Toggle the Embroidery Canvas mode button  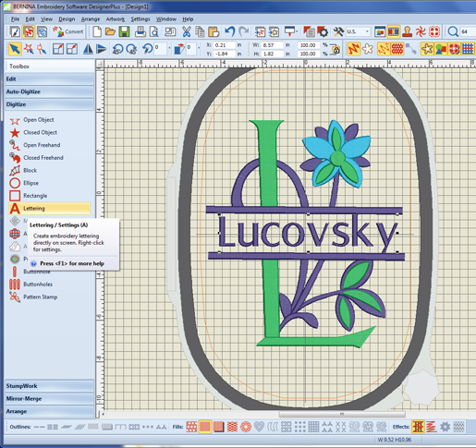tap(29, 31)
